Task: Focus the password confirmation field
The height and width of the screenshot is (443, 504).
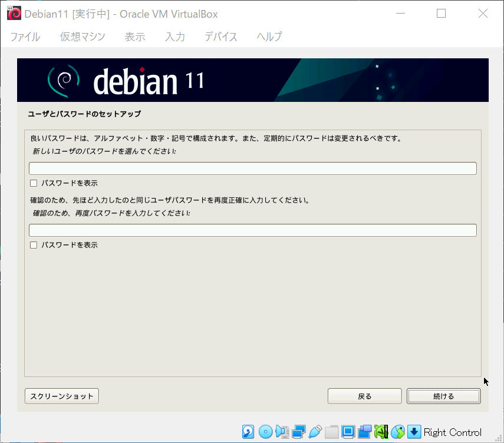Action: pos(253,230)
